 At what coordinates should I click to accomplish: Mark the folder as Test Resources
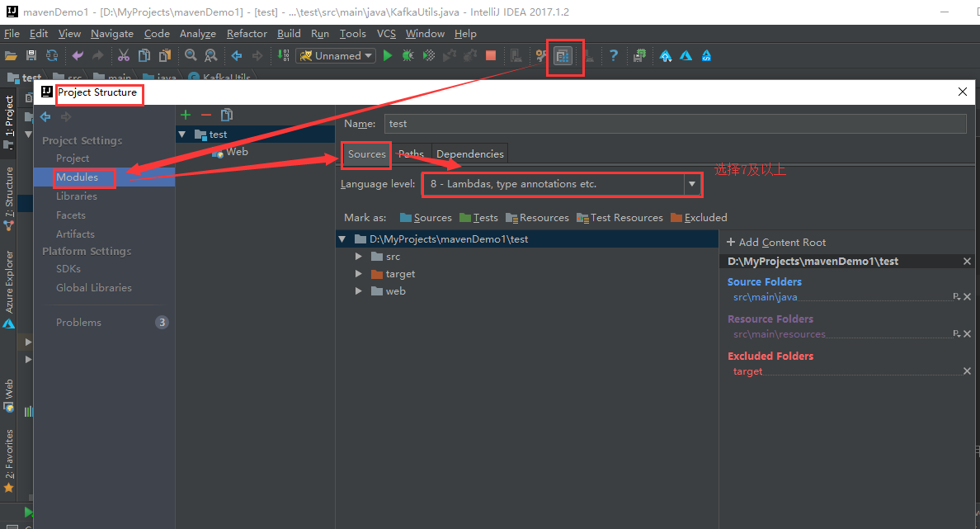(620, 218)
